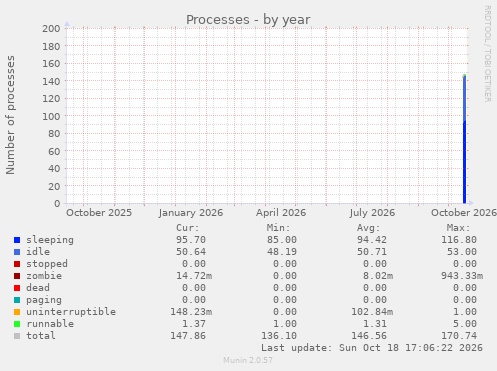Click the 'Avg:' column header
Image resolution: width=497 pixels, height=371 pixels.
click(x=369, y=228)
